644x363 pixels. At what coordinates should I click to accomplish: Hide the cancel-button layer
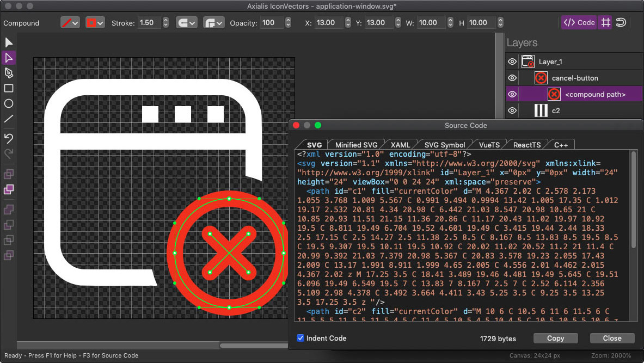pyautogui.click(x=512, y=78)
